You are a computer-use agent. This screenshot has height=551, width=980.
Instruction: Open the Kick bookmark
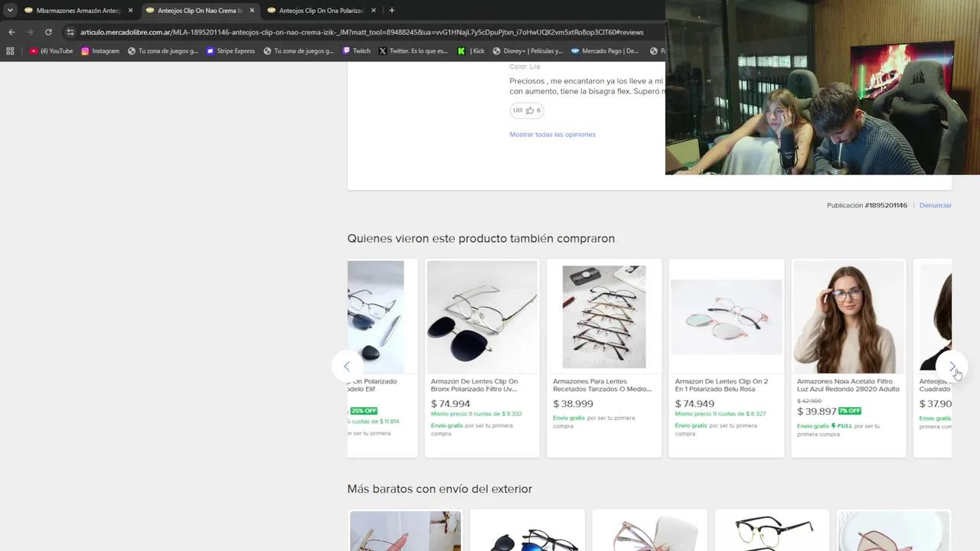tap(472, 51)
